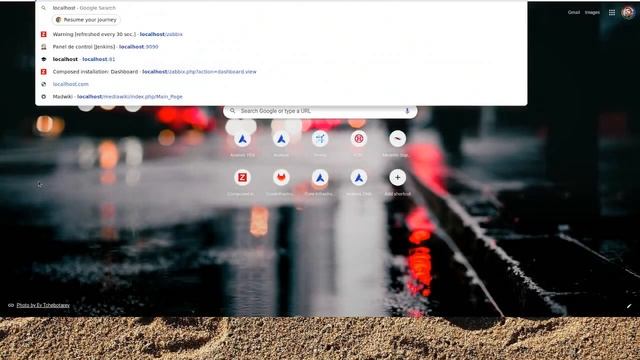
Task: Open the light-blue windmill shortcut tile
Action: tap(320, 139)
